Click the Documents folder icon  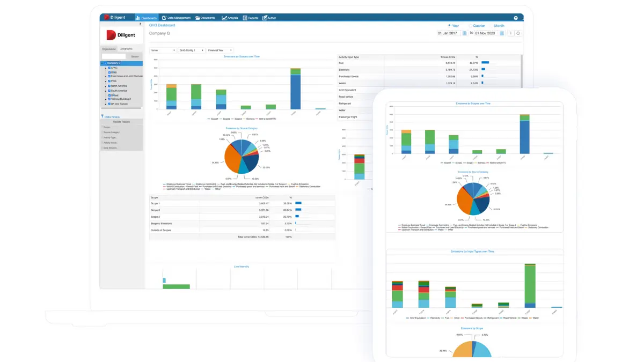(x=197, y=18)
